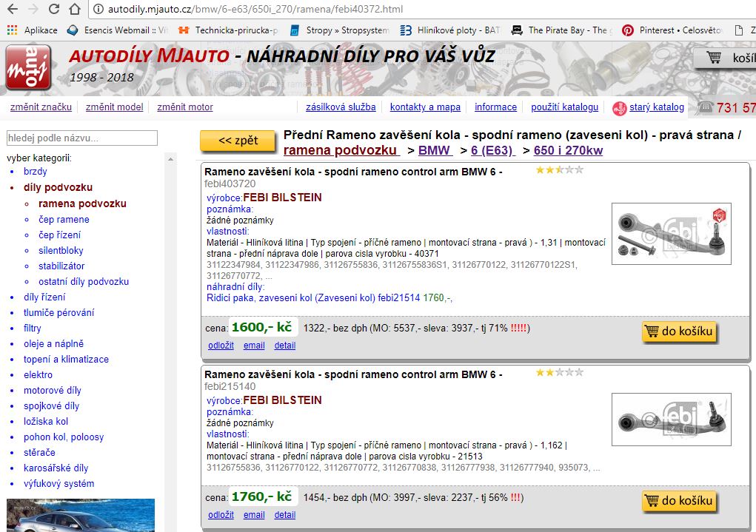Image resolution: width=756 pixels, height=532 pixels.
Task: Open the Stropy » Stropsystem bookmark
Action: [339, 30]
